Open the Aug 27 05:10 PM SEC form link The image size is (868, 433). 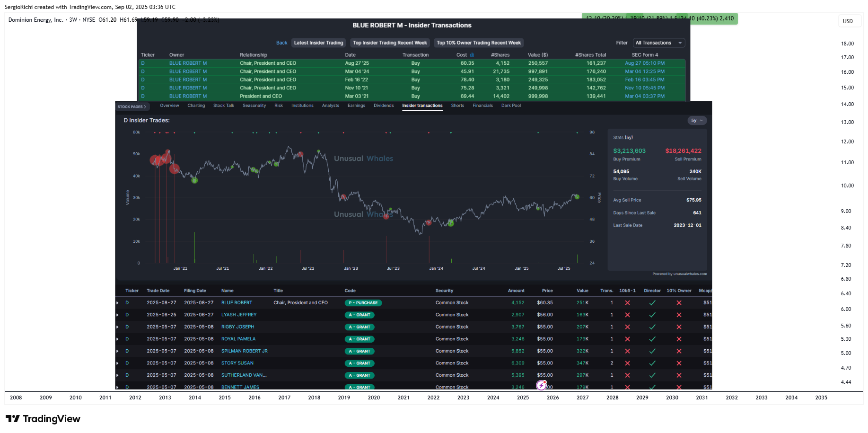(x=645, y=63)
